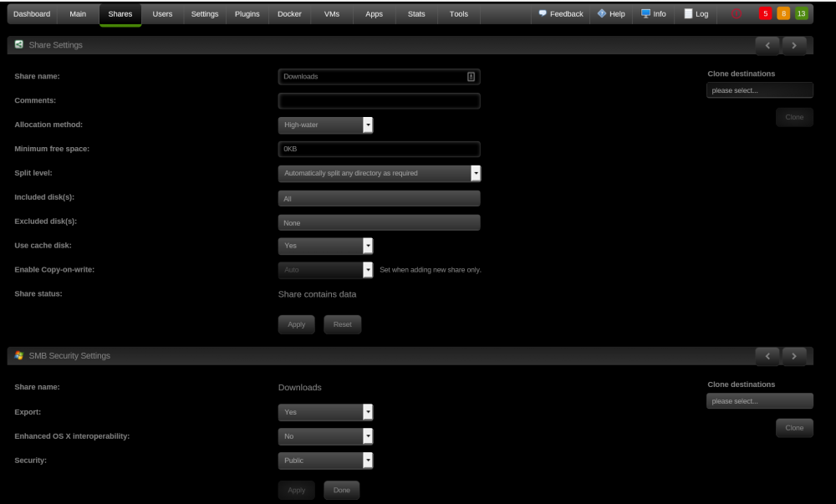Click Apply in SMB Security Settings
This screenshot has height=504, width=836.
(x=297, y=490)
